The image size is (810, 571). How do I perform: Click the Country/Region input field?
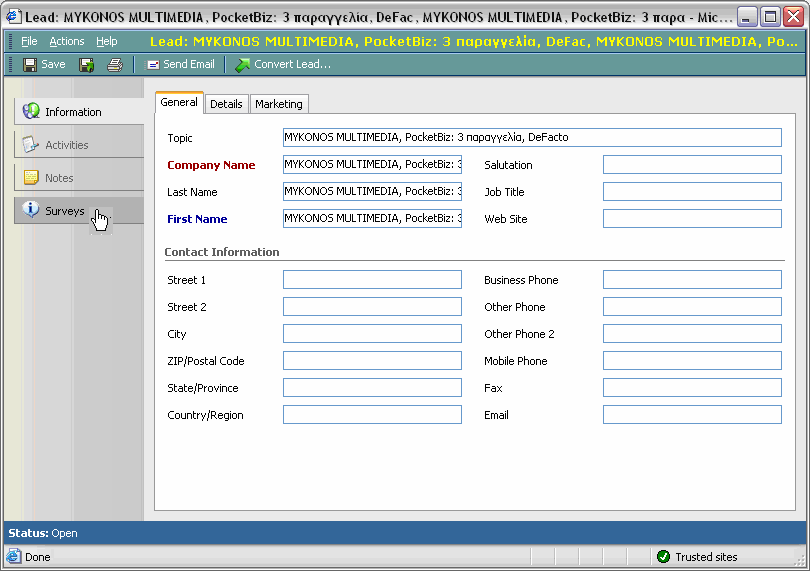pos(372,414)
